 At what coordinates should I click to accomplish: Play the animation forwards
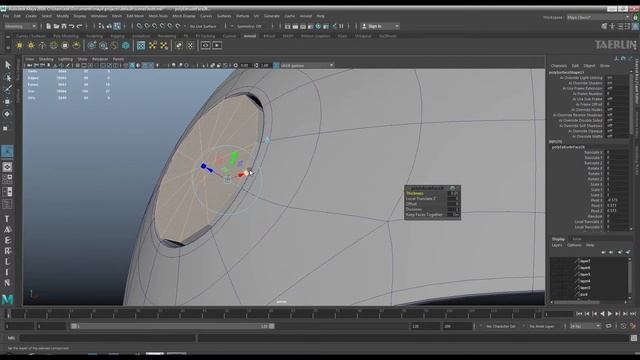click(x=610, y=313)
